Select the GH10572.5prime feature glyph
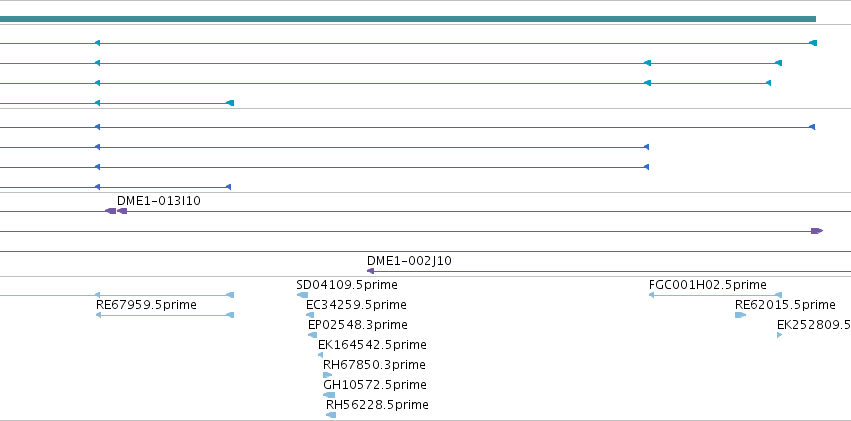 pos(329,395)
